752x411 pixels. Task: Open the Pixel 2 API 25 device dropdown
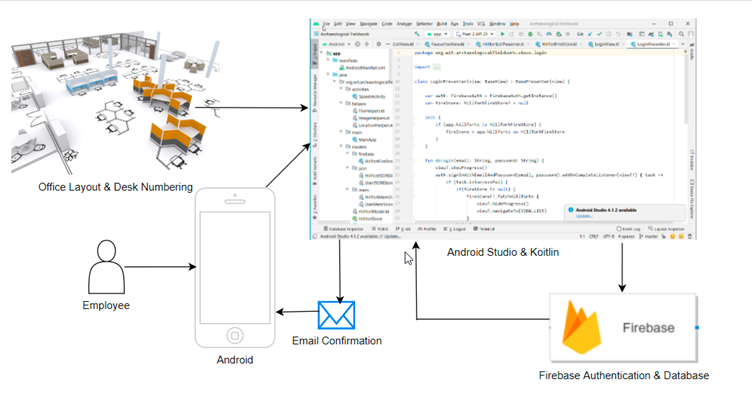[474, 34]
